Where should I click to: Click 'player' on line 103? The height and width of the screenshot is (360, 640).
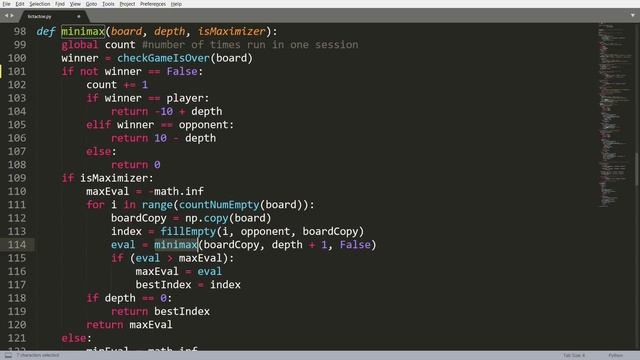pyautogui.click(x=184, y=98)
